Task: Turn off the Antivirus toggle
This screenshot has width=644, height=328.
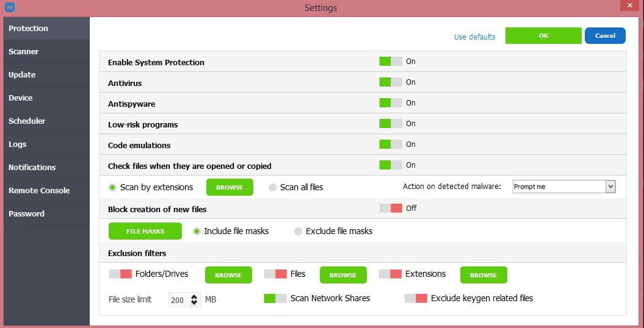Action: click(x=390, y=82)
